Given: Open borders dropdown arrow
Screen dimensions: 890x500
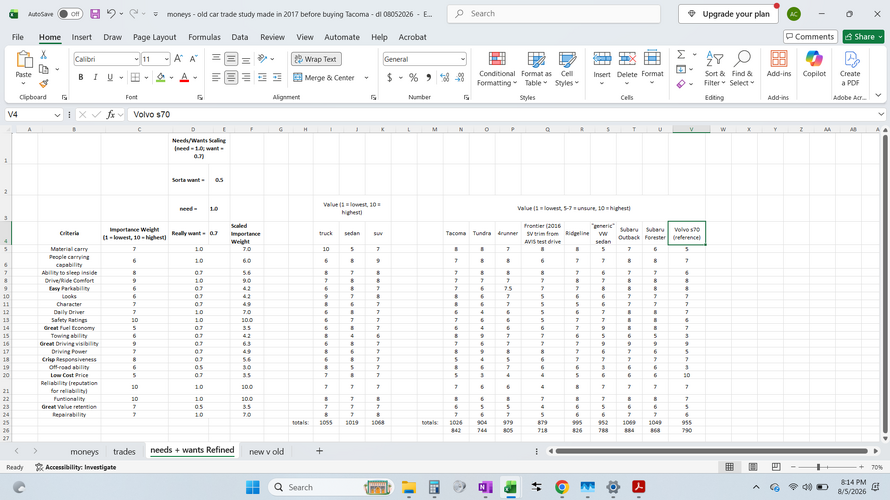Looking at the screenshot, I should [146, 78].
